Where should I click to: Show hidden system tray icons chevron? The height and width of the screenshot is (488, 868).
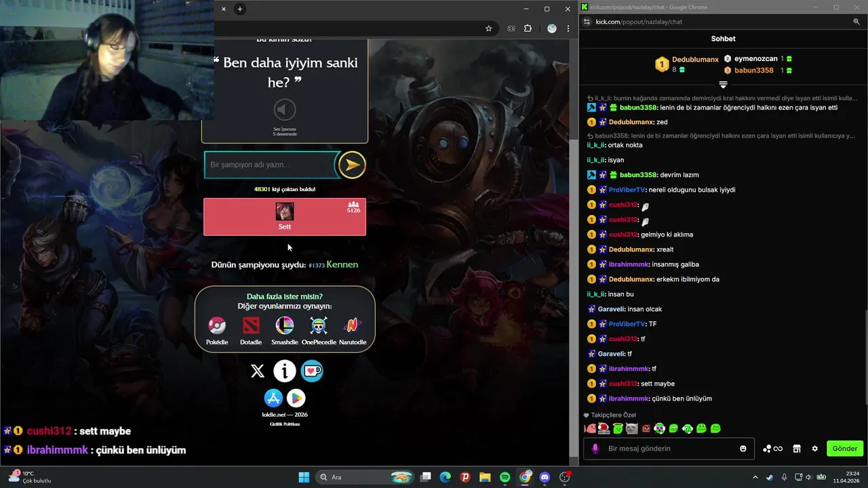click(x=755, y=477)
